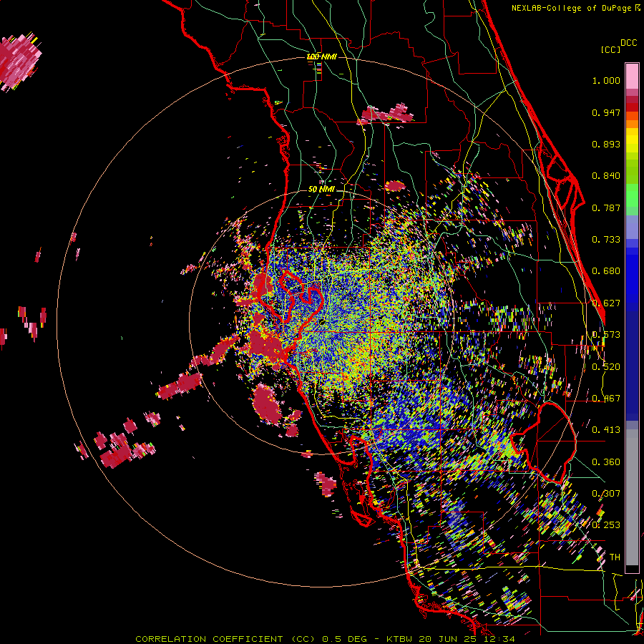Pick the 1.000 scale value
Viewport: 644px width, 644px height.
point(606,80)
